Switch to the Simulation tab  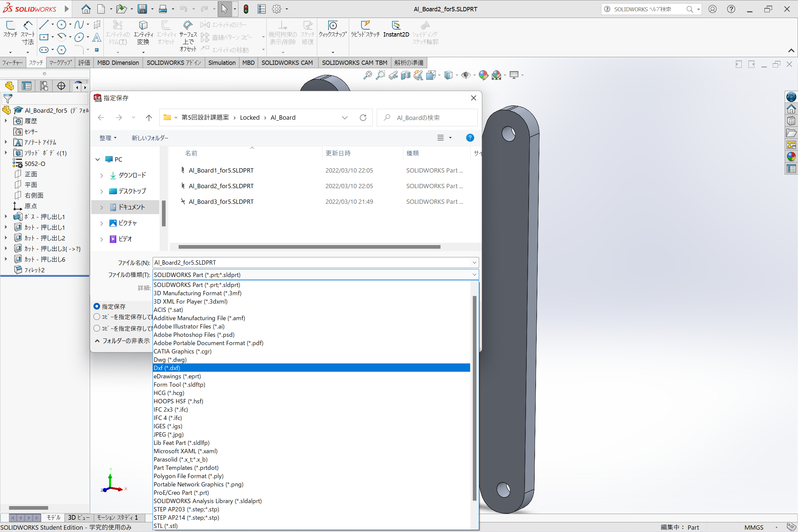click(x=222, y=63)
